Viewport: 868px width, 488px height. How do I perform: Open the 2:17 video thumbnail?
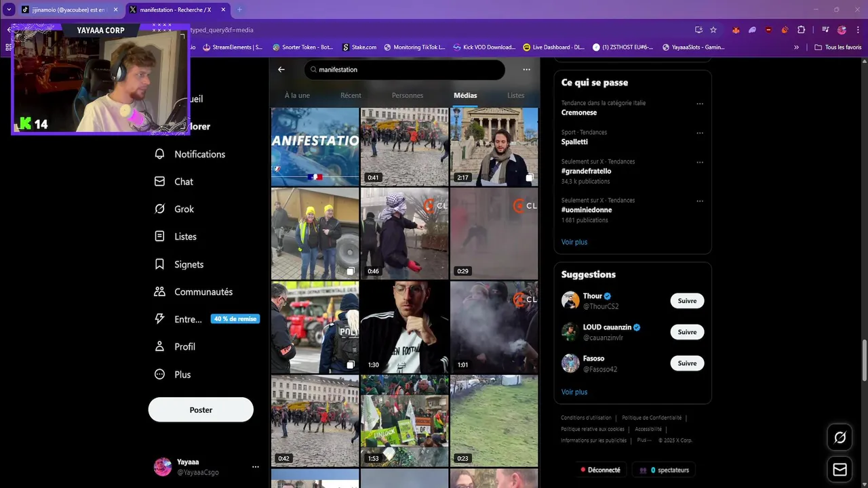(x=494, y=146)
